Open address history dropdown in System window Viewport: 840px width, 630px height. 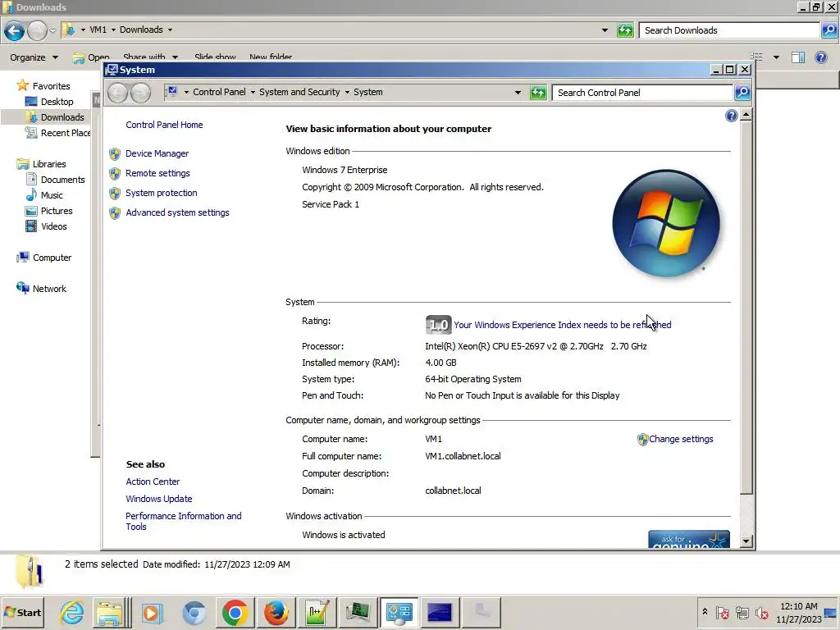click(x=518, y=93)
